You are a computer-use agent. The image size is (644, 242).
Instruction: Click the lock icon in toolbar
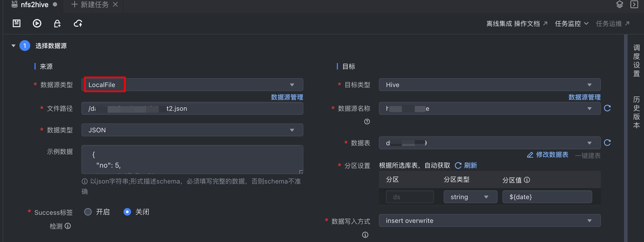tap(57, 23)
